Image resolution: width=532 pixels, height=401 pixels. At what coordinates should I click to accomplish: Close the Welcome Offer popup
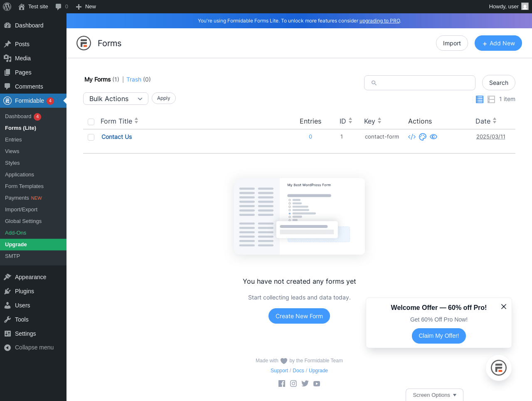(504, 307)
